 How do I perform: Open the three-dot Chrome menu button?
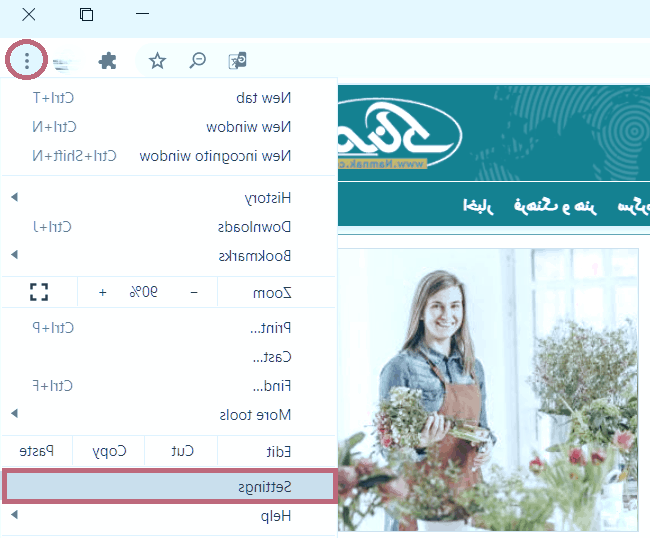pos(27,61)
